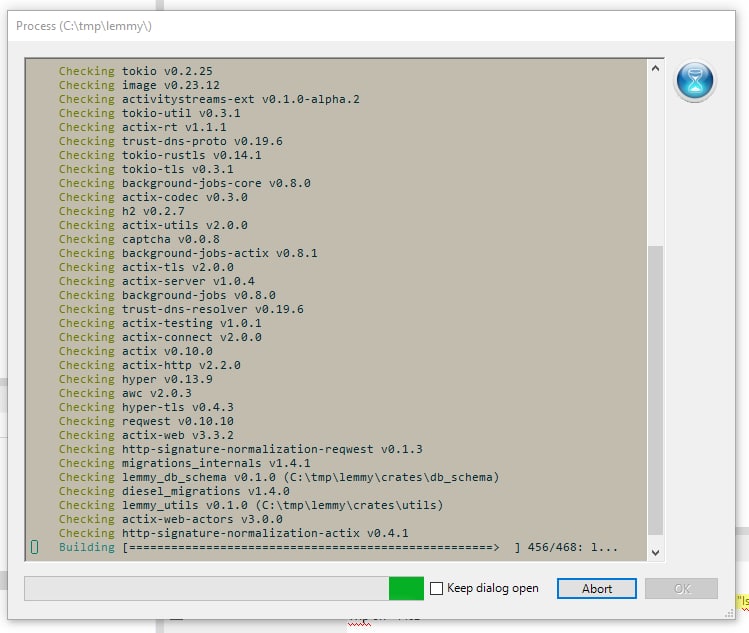This screenshot has height=633, width=749.
Task: Click the 'actix-web v3.3.2' line
Action: coord(146,435)
